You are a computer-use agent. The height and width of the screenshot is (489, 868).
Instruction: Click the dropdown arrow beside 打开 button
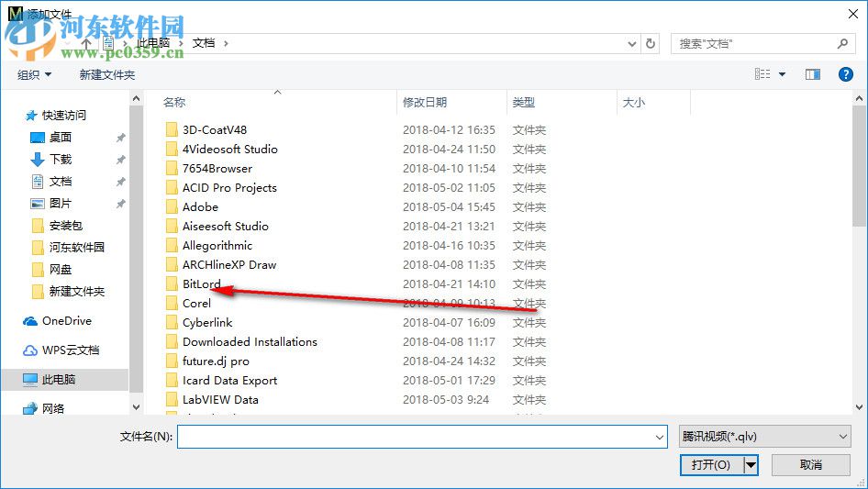[751, 464]
